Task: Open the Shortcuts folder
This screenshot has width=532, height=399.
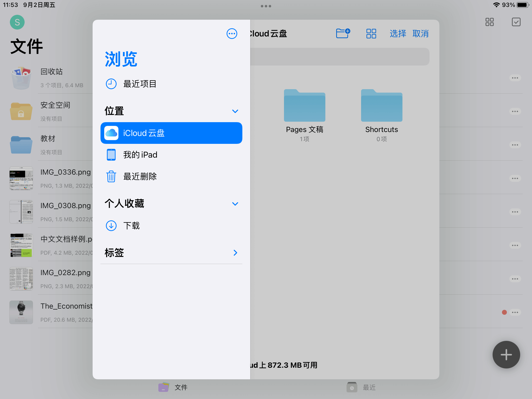Action: pyautogui.click(x=382, y=116)
